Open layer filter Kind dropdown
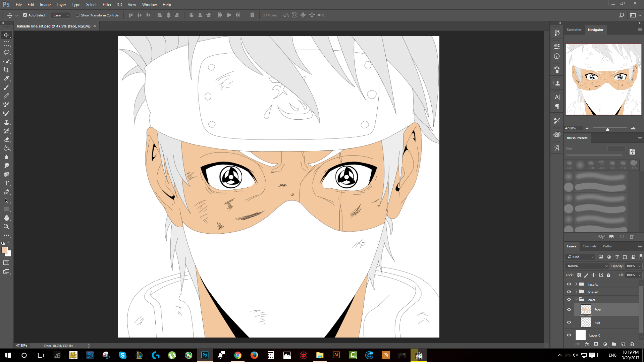Viewport: 644px width, 362px height. tap(580, 257)
